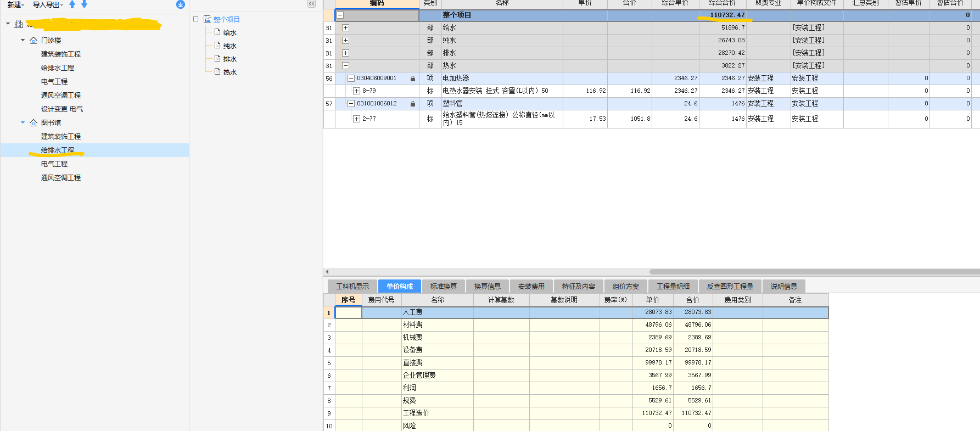The width and height of the screenshot is (980, 431).
Task: Collapse the project root tree node
Action: coord(8,24)
